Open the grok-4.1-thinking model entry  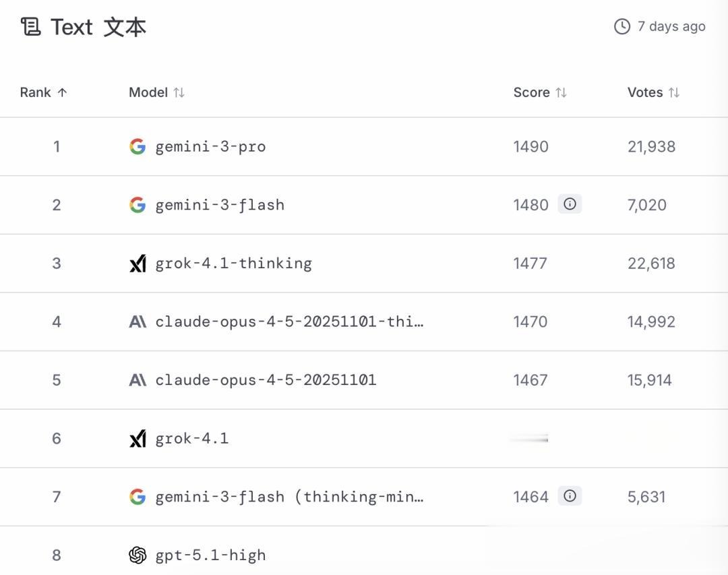click(x=233, y=264)
